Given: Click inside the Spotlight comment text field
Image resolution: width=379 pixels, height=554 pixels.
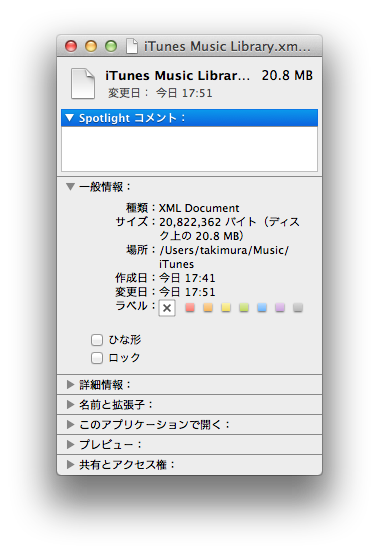Looking at the screenshot, I should 189,149.
